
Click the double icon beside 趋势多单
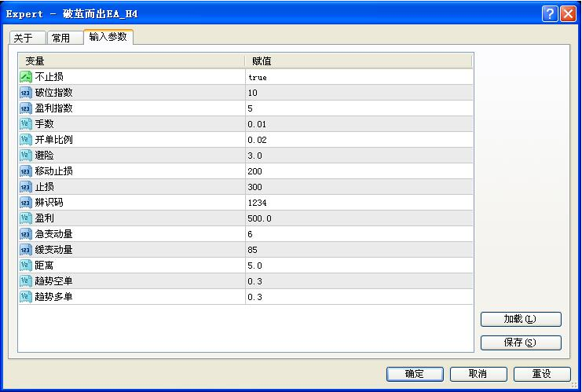point(26,297)
